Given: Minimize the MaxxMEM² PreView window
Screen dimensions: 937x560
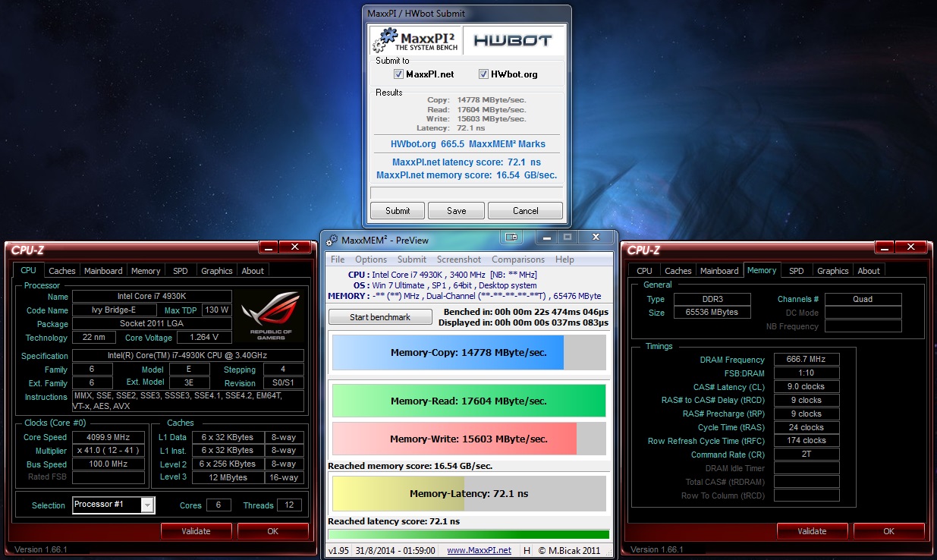Looking at the screenshot, I should click(x=546, y=237).
